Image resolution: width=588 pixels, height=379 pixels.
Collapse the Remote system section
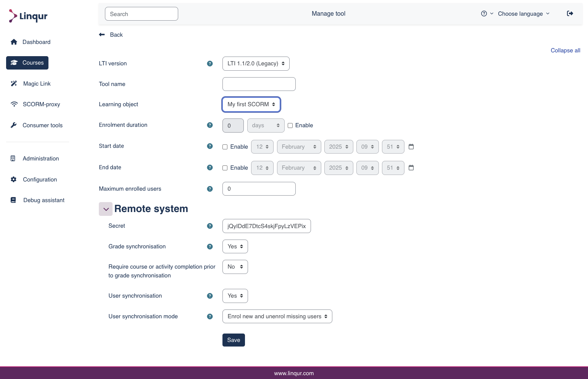[x=106, y=209]
